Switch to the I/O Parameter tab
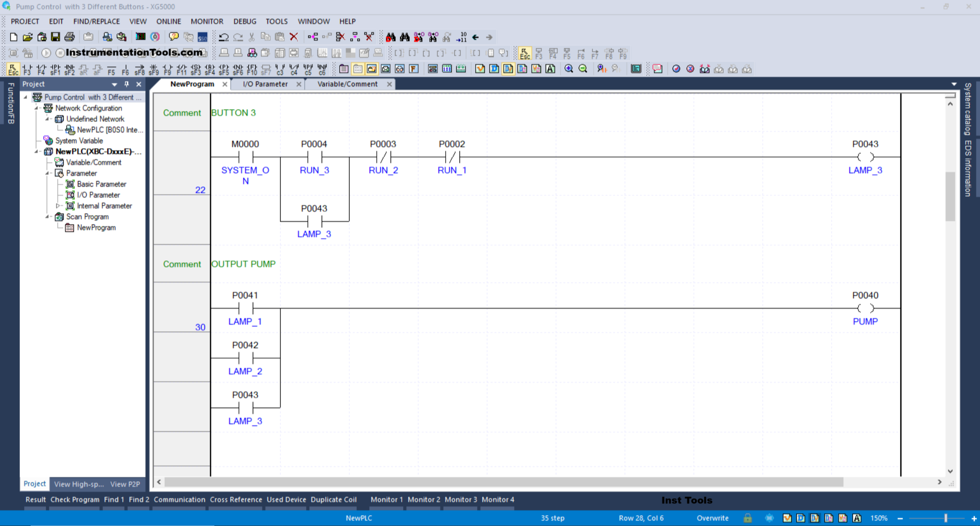980x526 pixels. click(265, 84)
